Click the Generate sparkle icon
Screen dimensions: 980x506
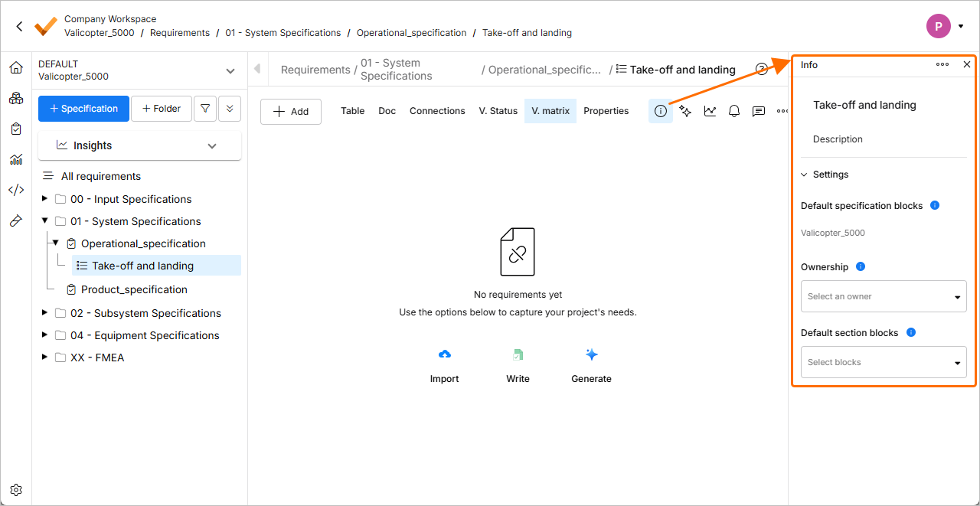click(x=592, y=354)
